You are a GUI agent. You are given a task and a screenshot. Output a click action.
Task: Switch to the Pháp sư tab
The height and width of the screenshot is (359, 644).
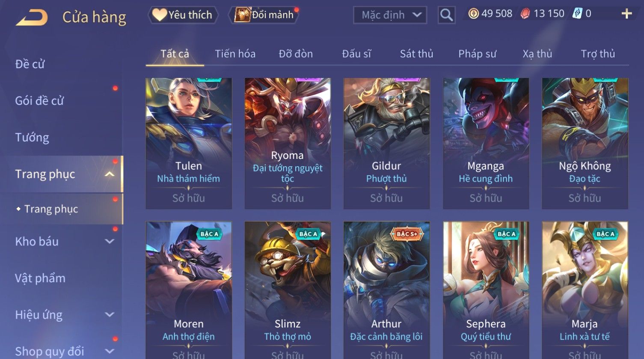click(x=477, y=54)
